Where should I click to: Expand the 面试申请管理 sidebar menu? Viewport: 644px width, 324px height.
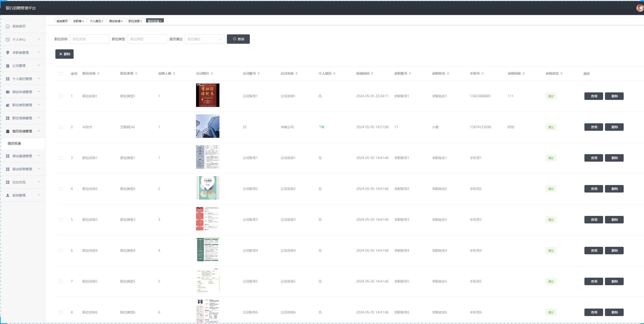39,91
